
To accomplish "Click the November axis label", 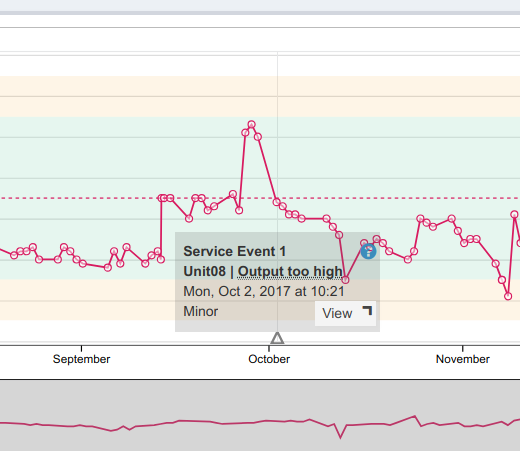I will [463, 359].
